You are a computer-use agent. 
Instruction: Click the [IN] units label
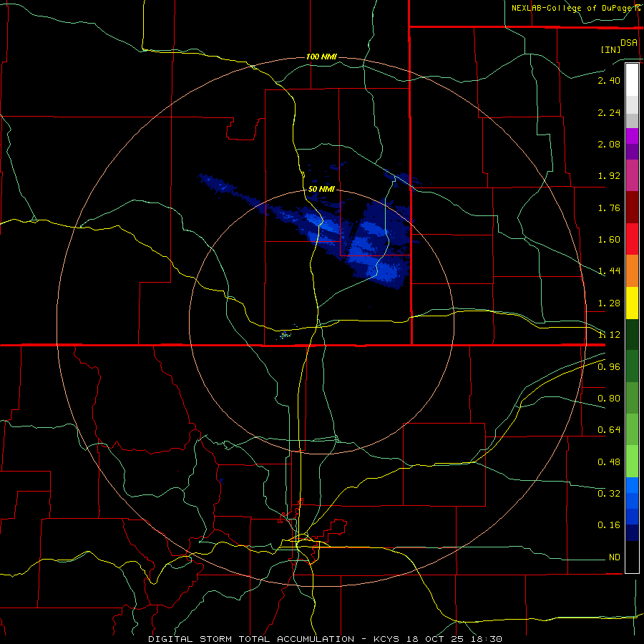pyautogui.click(x=610, y=49)
